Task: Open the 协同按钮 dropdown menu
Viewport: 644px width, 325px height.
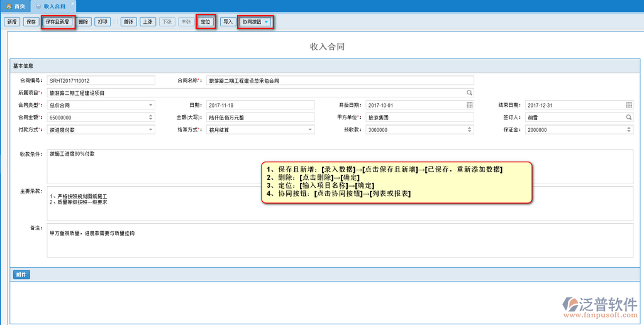Action: click(x=267, y=22)
